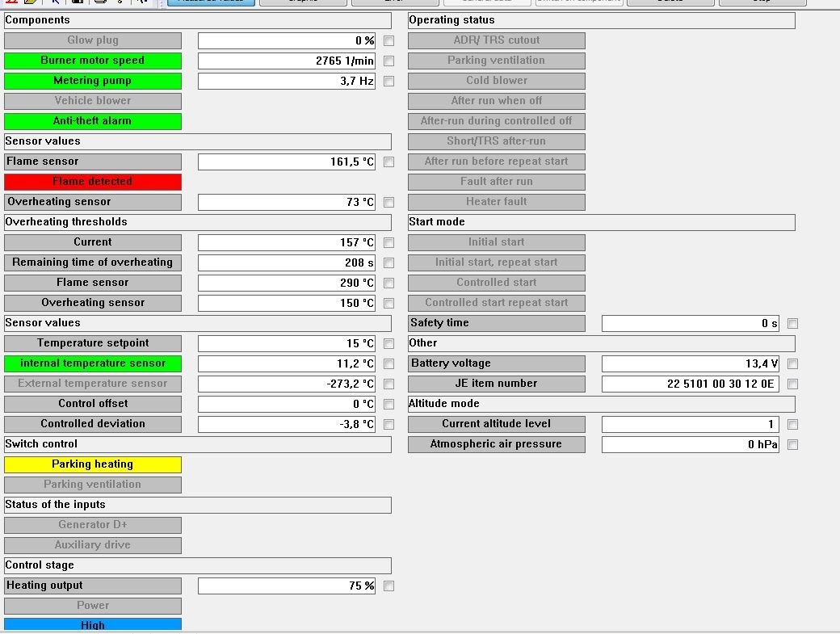This screenshot has height=634, width=840.
Task: Click the red Flame detected indicator
Action: click(x=93, y=182)
